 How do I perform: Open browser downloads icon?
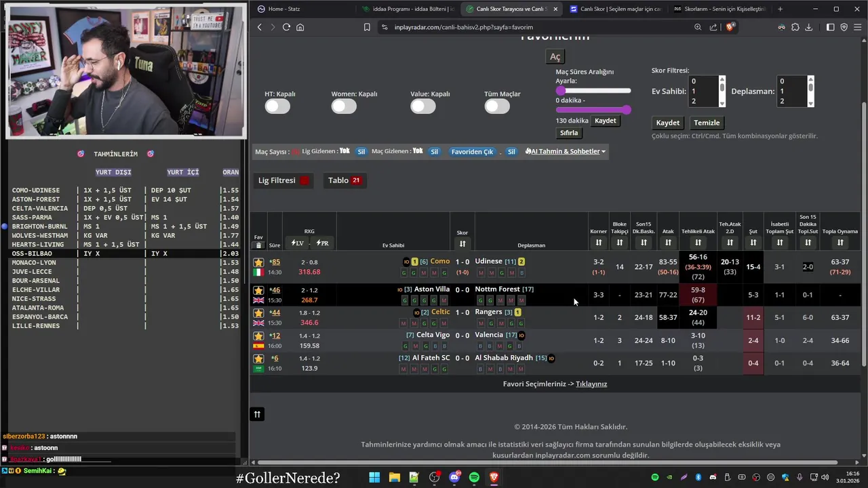[x=808, y=27]
